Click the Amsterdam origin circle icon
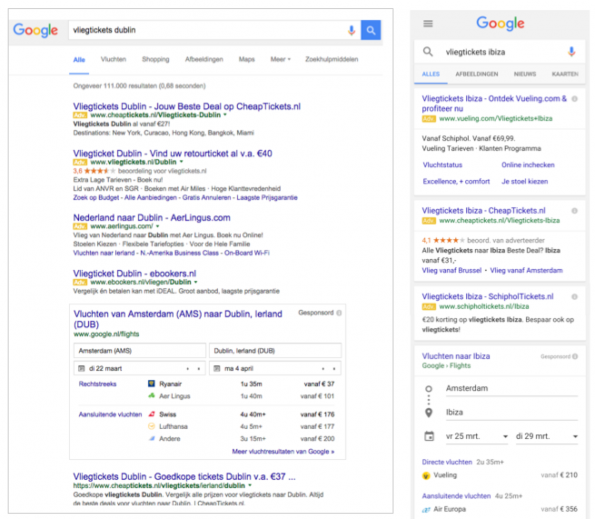 [x=429, y=388]
